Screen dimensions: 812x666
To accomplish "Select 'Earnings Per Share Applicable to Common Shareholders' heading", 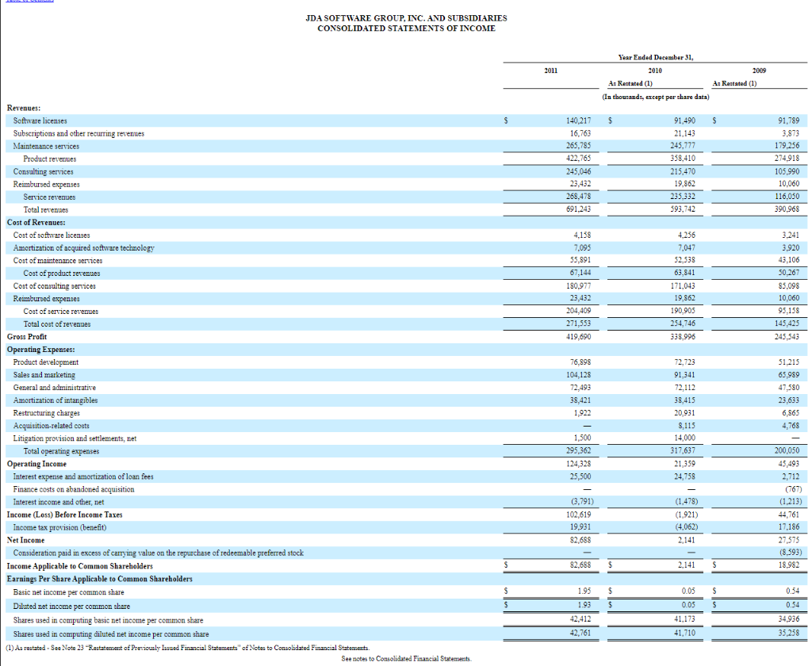I will tap(99, 579).
